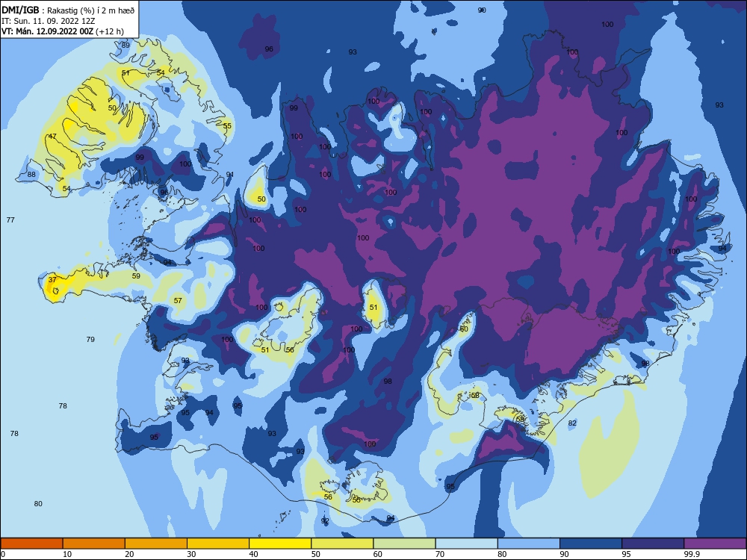The height and width of the screenshot is (560, 747).
Task: Click the light orange 20–30 legend swatch
Action: [156, 544]
